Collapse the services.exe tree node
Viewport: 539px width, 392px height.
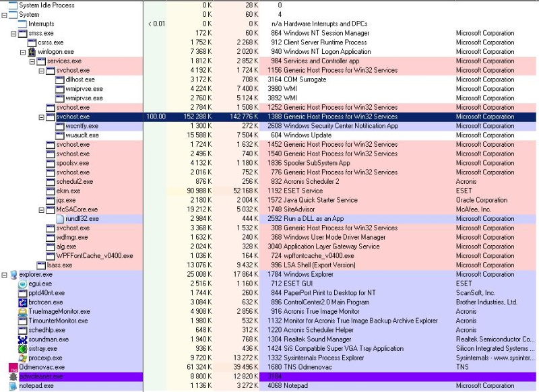tap(32, 61)
